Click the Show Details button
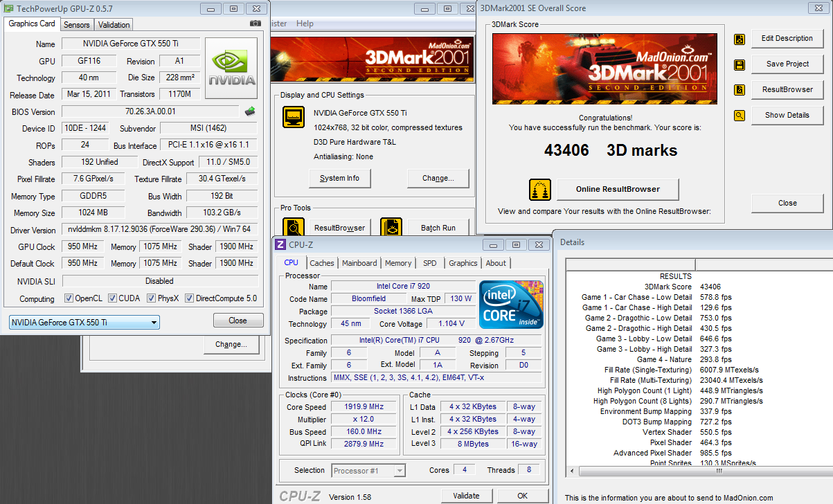This screenshot has width=833, height=504. coord(787,116)
